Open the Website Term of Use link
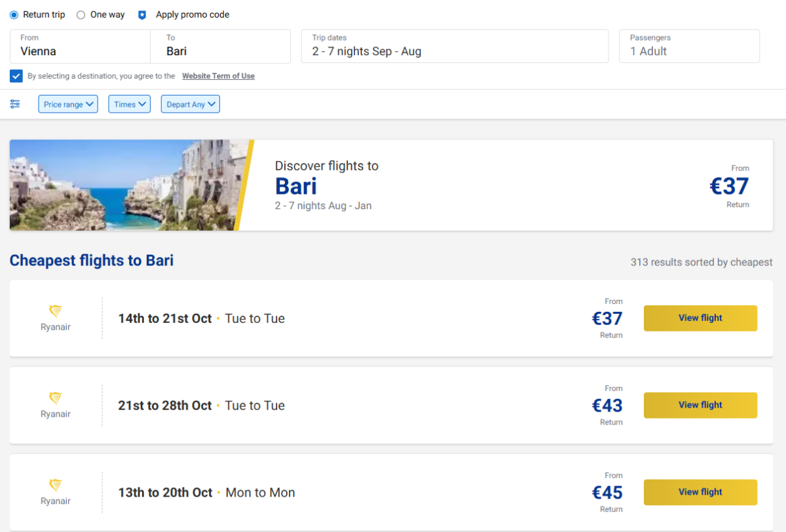 click(x=218, y=76)
